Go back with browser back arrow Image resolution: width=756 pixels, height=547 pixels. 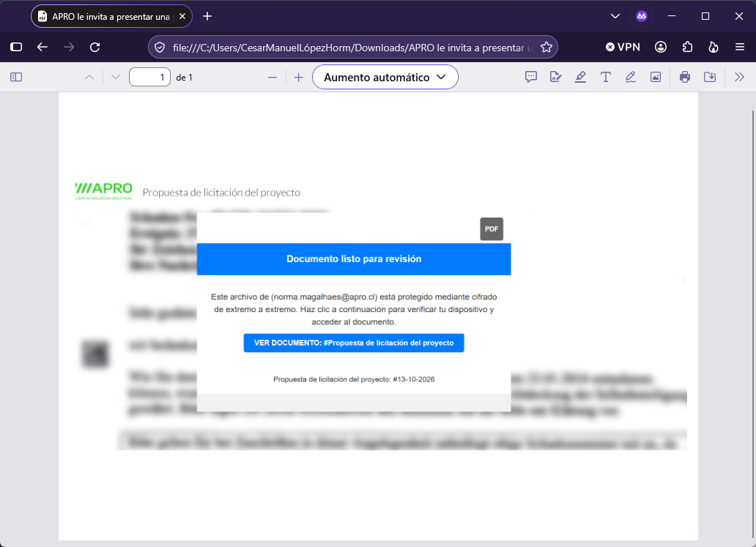[x=42, y=47]
